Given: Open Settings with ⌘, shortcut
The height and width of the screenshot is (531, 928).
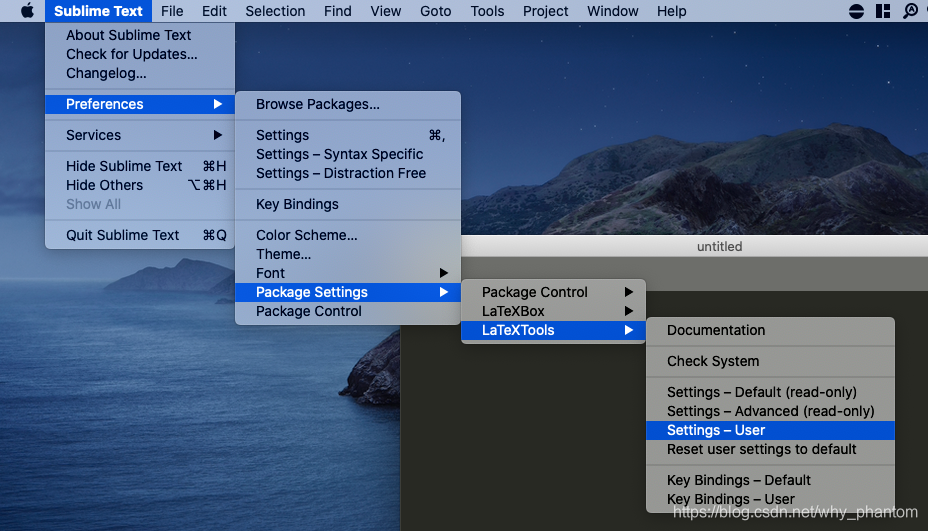Looking at the screenshot, I should click(348, 135).
